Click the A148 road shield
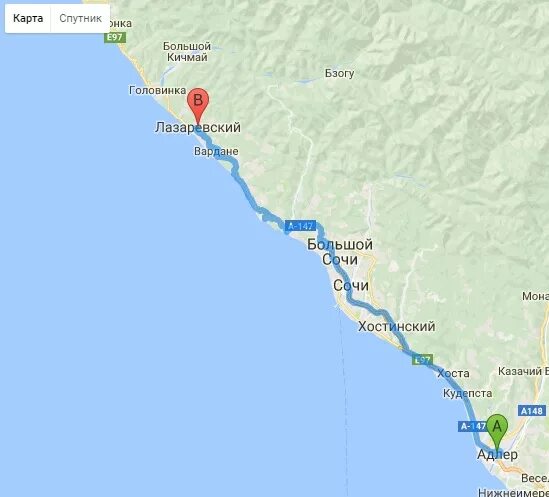The width and height of the screenshot is (549, 497). (531, 410)
